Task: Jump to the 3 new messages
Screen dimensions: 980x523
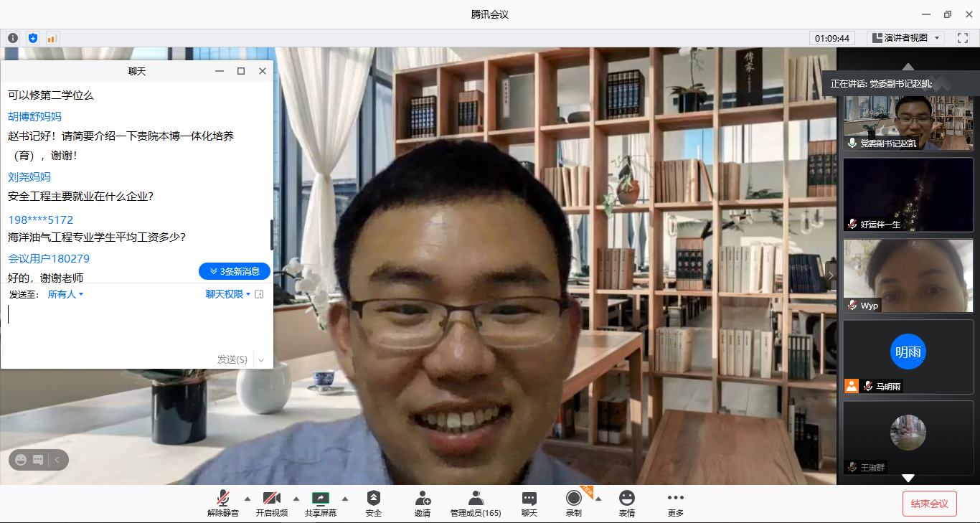Action: [235, 271]
